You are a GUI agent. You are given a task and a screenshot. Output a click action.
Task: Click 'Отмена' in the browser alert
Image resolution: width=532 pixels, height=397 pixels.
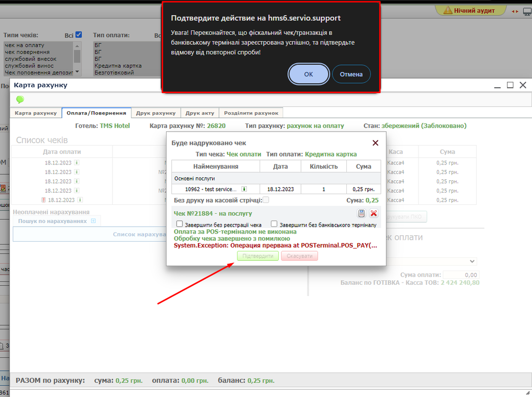coord(351,75)
